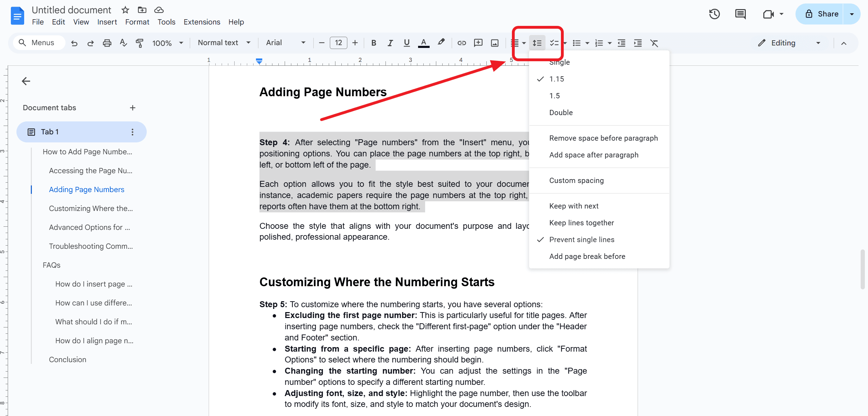This screenshot has height=416, width=868.
Task: Open the text color picker
Action: 423,43
